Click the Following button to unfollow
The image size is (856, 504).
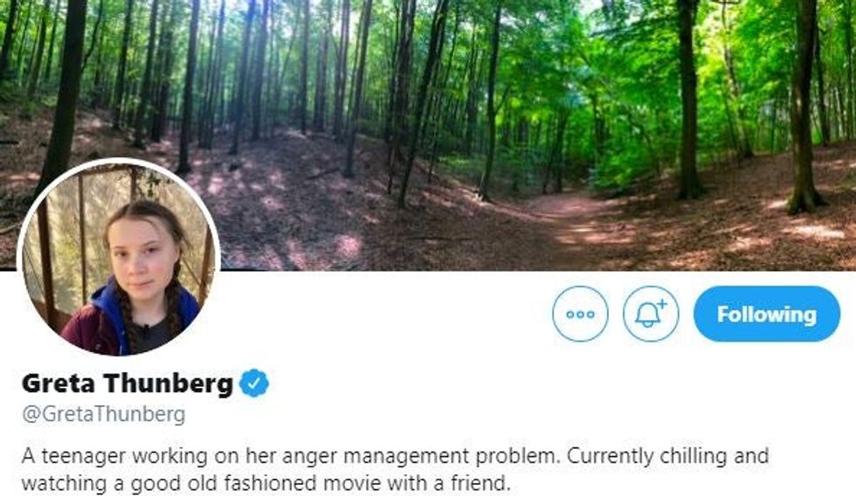pos(766,314)
